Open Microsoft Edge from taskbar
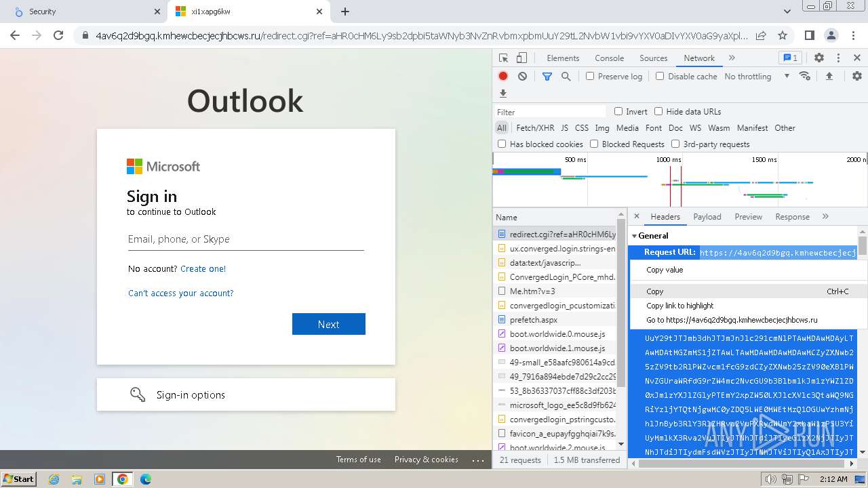The height and width of the screenshot is (488, 868). click(x=145, y=479)
